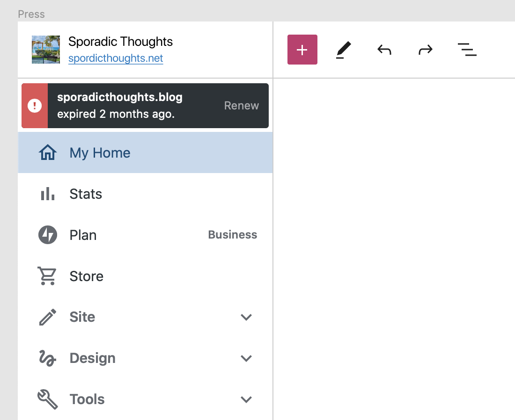The height and width of the screenshot is (420, 515).
Task: Expand the Design section chevron
Action: [246, 358]
